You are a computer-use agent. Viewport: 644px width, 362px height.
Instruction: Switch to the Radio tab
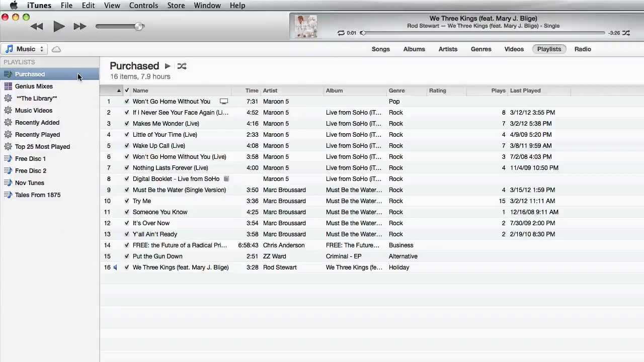tap(583, 49)
